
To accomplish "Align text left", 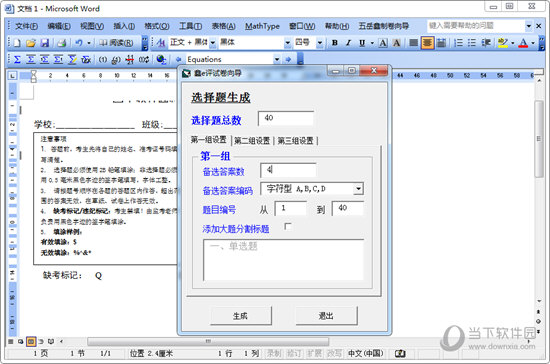I will point(414,43).
